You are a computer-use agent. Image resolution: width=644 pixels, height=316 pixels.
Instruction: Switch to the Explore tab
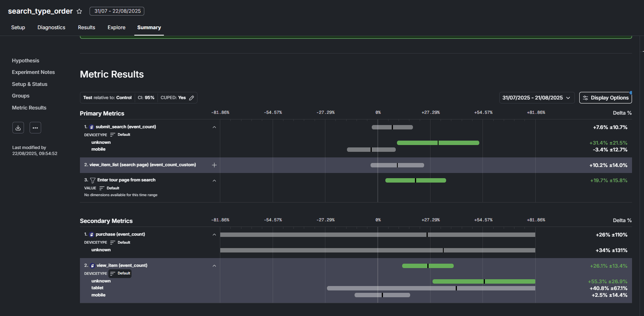point(116,28)
